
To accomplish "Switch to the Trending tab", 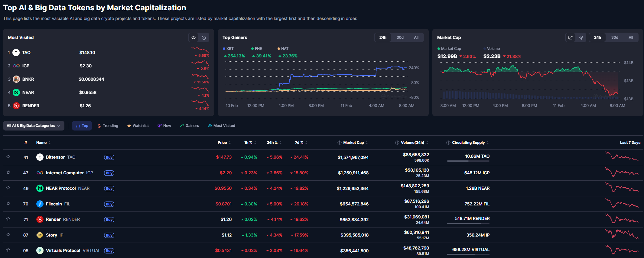I will (x=108, y=126).
